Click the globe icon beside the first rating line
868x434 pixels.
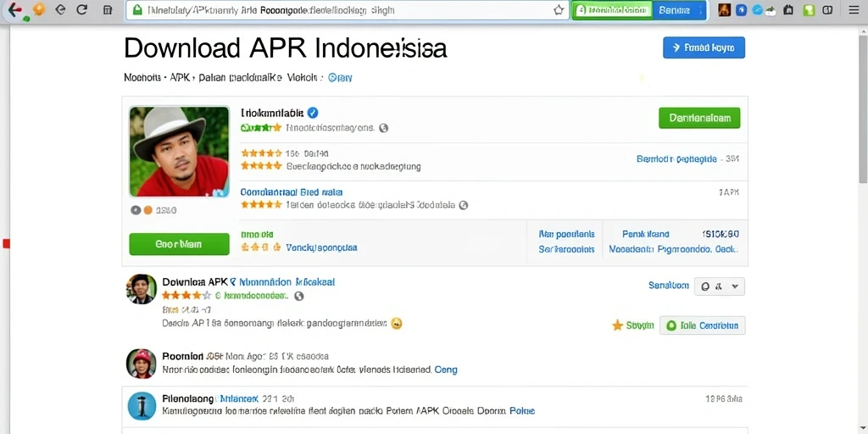point(384,128)
